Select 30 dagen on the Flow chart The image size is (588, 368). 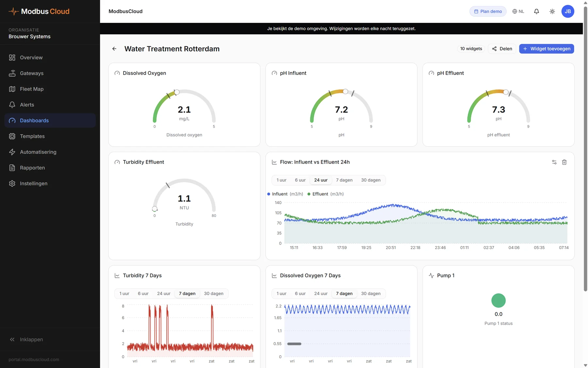pos(371,180)
